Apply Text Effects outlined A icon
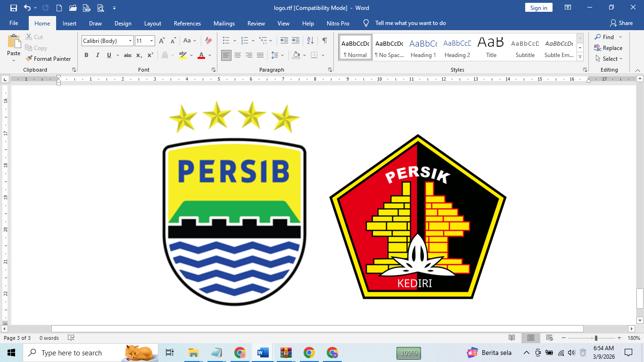The image size is (644, 362). tap(165, 55)
